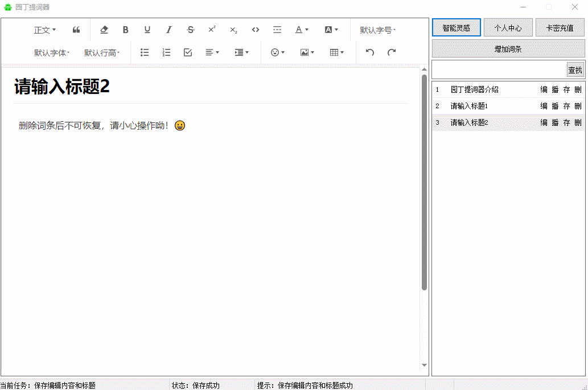588x390 pixels.
Task: Insert a horizontal divider line
Action: pyautogui.click(x=277, y=30)
